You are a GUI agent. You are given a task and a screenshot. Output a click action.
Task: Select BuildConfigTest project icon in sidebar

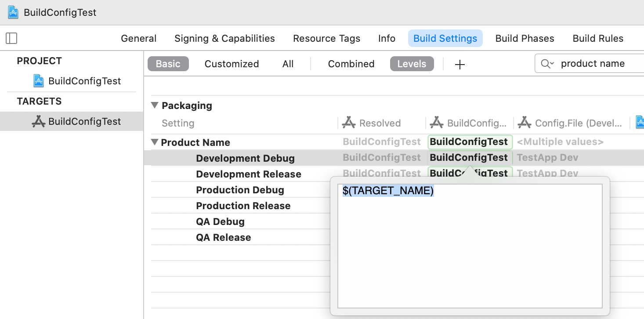click(x=39, y=81)
